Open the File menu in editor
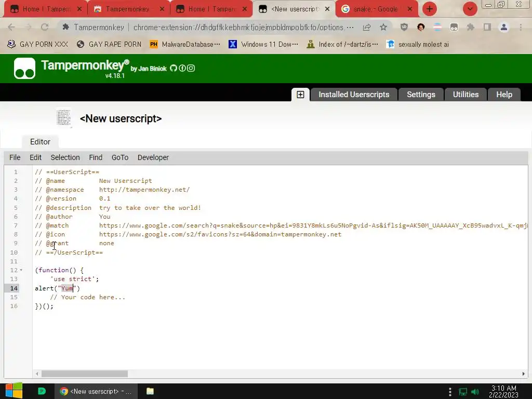 [15, 157]
